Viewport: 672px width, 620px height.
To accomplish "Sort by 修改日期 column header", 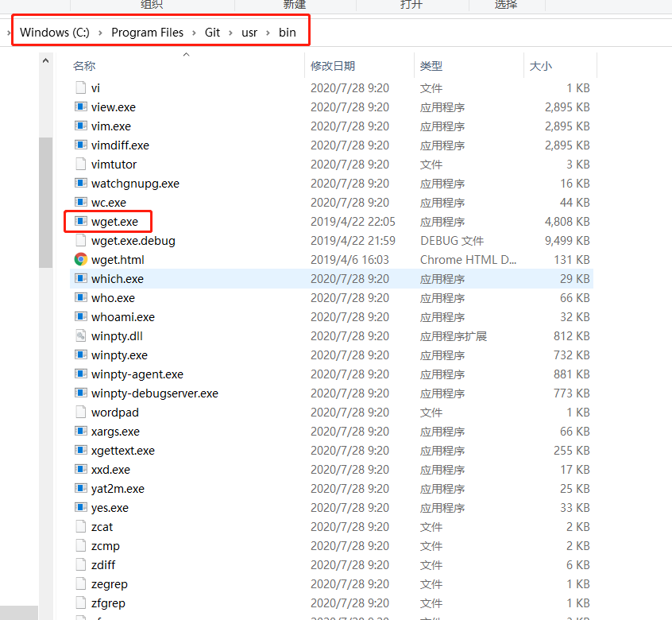I will point(333,66).
